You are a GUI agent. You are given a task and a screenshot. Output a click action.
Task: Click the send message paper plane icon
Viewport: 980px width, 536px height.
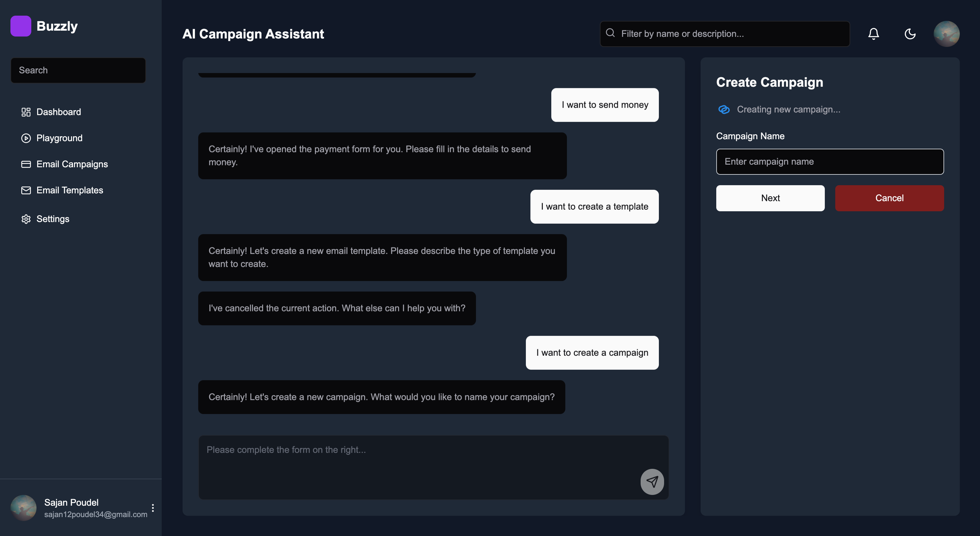(x=652, y=482)
